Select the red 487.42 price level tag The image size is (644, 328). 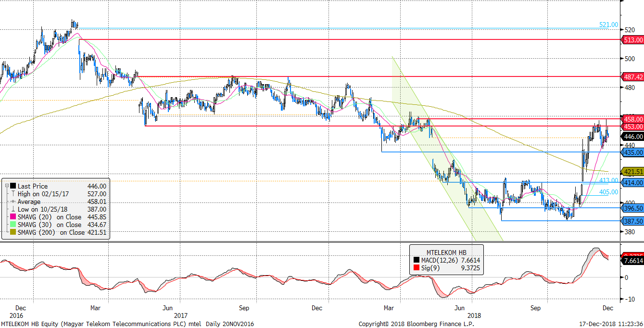(633, 77)
